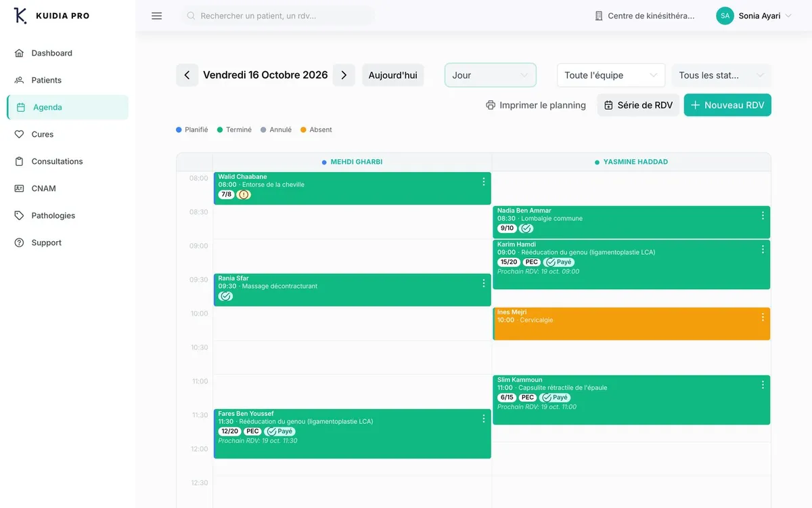Viewport: 812px width, 508px height.
Task: Focus the patient search field
Action: coord(277,16)
